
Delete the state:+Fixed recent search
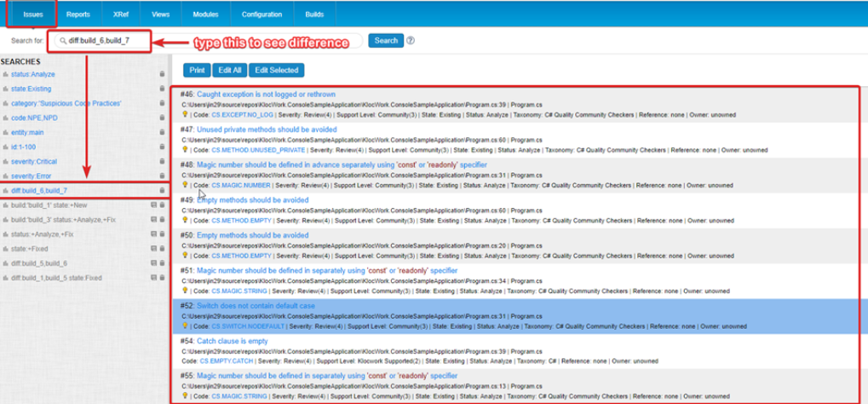(162, 249)
